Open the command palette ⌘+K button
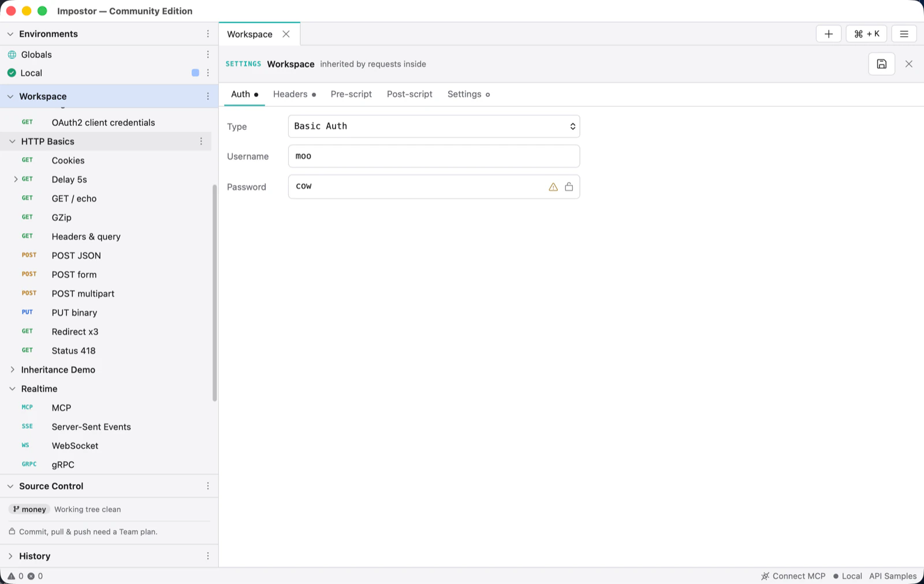924x584 pixels. coord(866,34)
